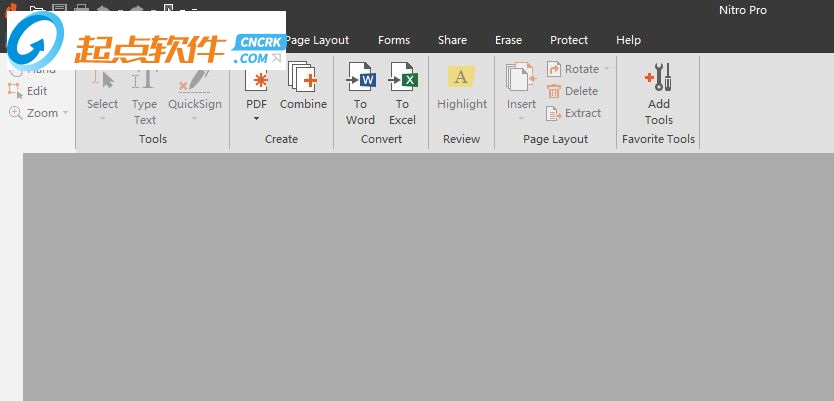Expand the PDF create dropdown arrow
Viewport: 834px width, 401px height.
pyautogui.click(x=256, y=118)
